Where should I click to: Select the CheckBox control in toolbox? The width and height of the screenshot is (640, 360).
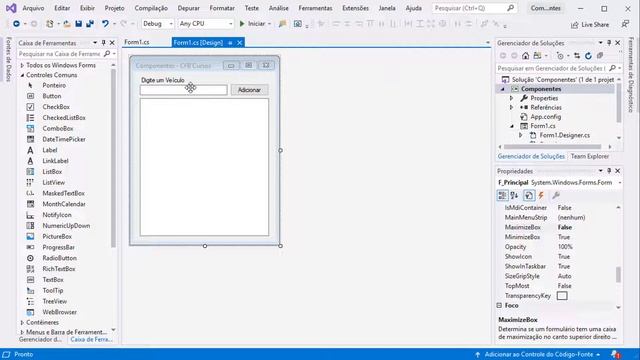[56, 107]
